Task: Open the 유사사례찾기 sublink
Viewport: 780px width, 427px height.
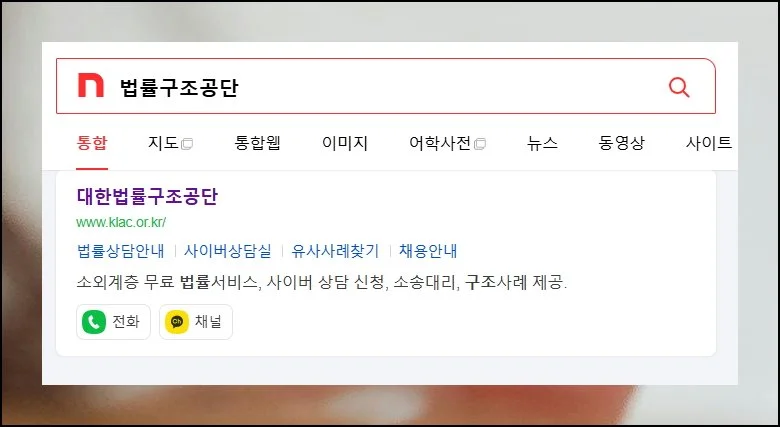Action: tap(335, 251)
